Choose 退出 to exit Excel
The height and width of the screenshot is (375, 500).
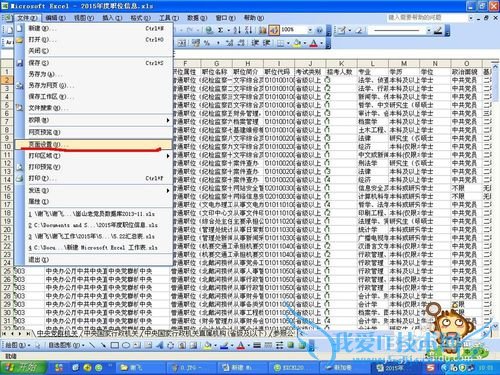point(93,259)
